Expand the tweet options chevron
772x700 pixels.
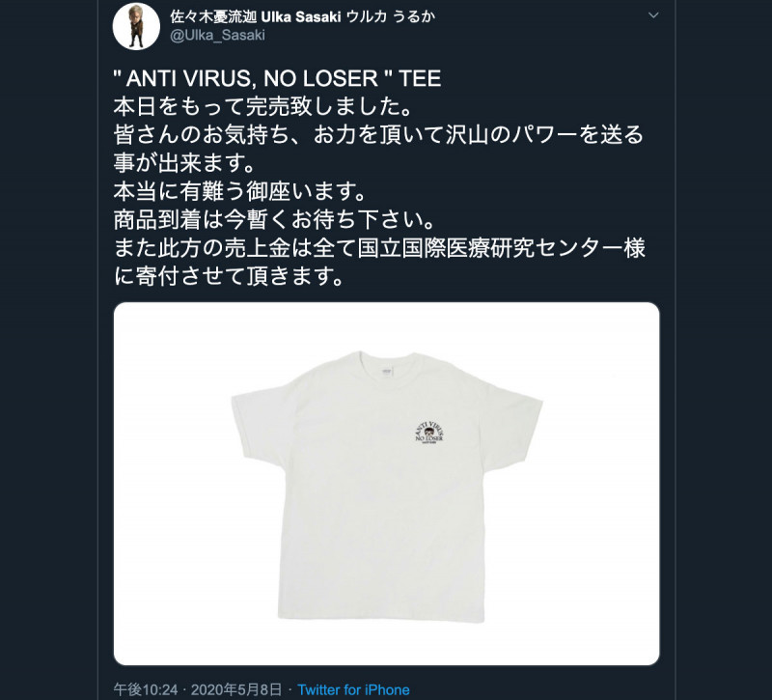(x=653, y=15)
